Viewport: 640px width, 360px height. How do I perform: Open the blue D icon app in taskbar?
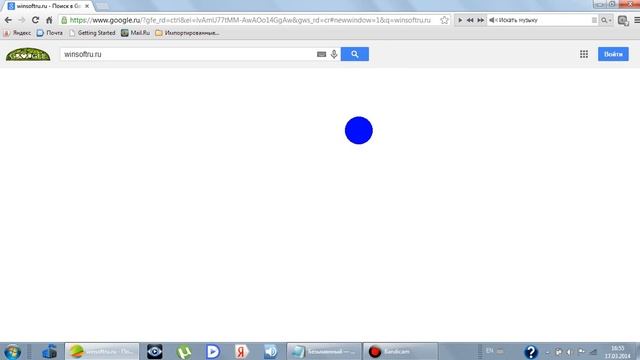coord(213,351)
